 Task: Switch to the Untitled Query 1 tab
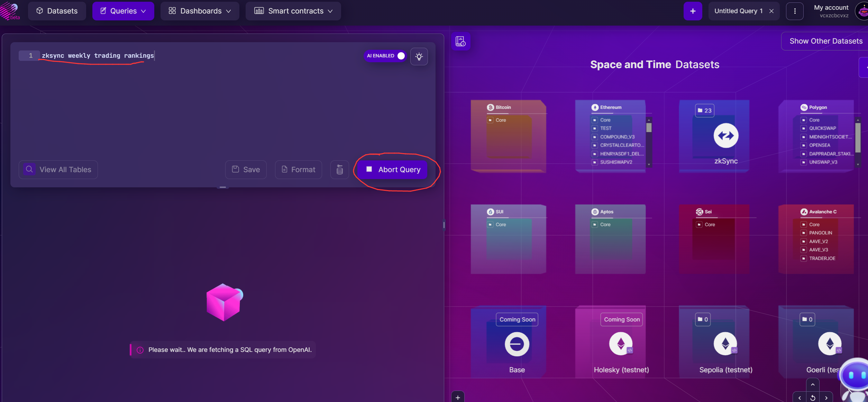point(738,11)
